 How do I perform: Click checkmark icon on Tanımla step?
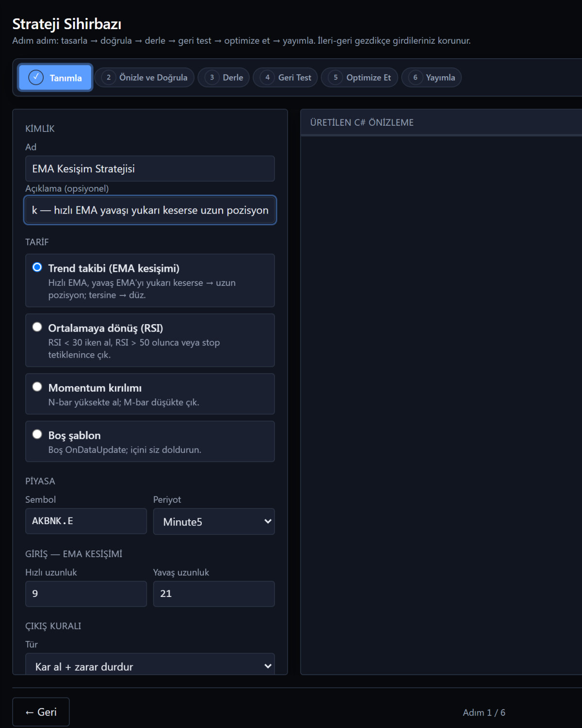(x=36, y=77)
